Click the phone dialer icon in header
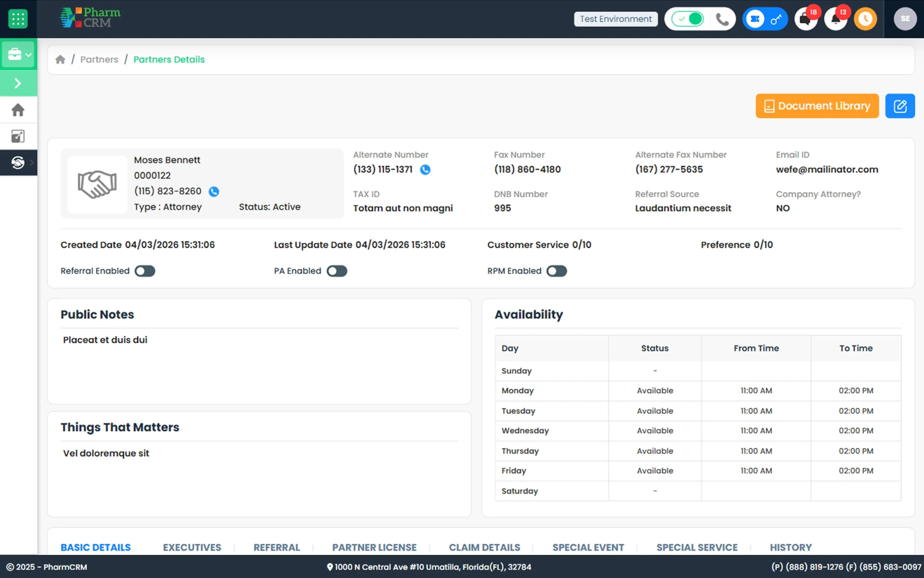Screen dimensions: 924x578 722,19
